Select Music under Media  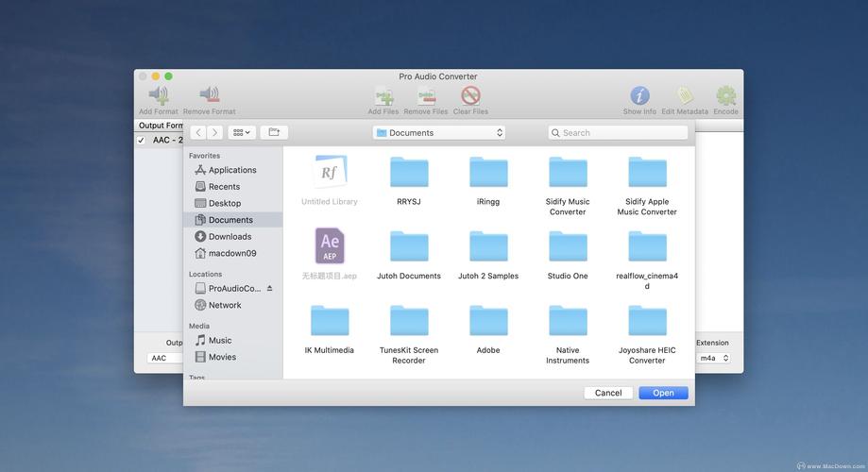(x=232, y=340)
